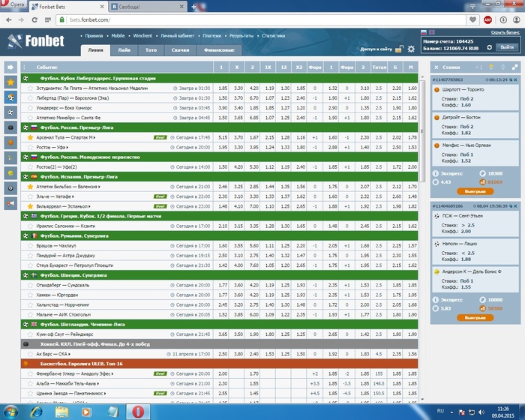
Task: Expand extra markets for Альба — Маккаби Тель-Авив
Action: pyautogui.click(x=98, y=383)
